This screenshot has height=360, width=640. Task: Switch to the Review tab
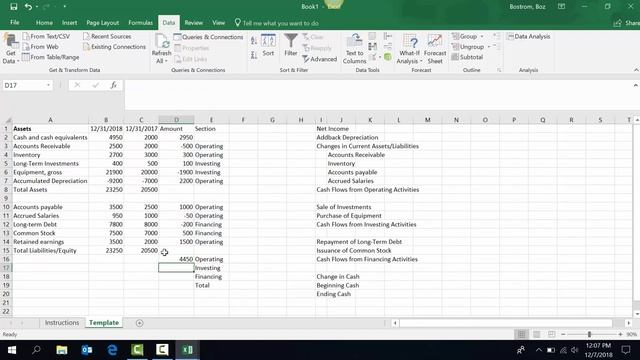193,23
